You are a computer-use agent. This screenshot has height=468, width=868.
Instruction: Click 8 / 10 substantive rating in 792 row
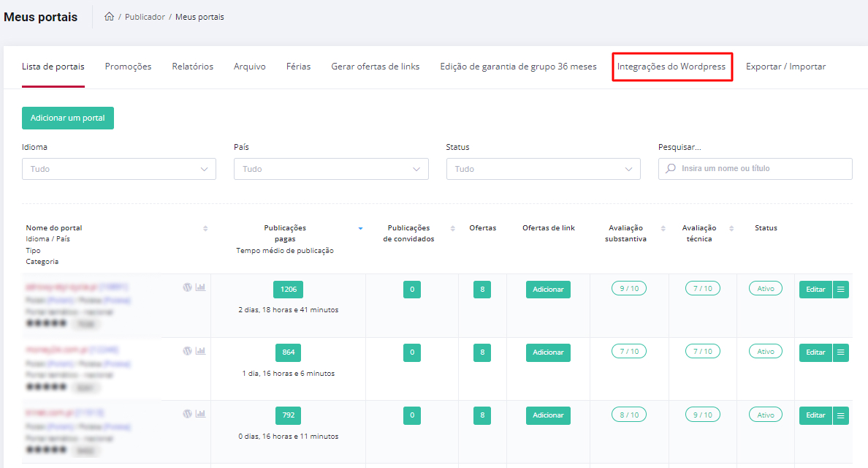point(629,415)
